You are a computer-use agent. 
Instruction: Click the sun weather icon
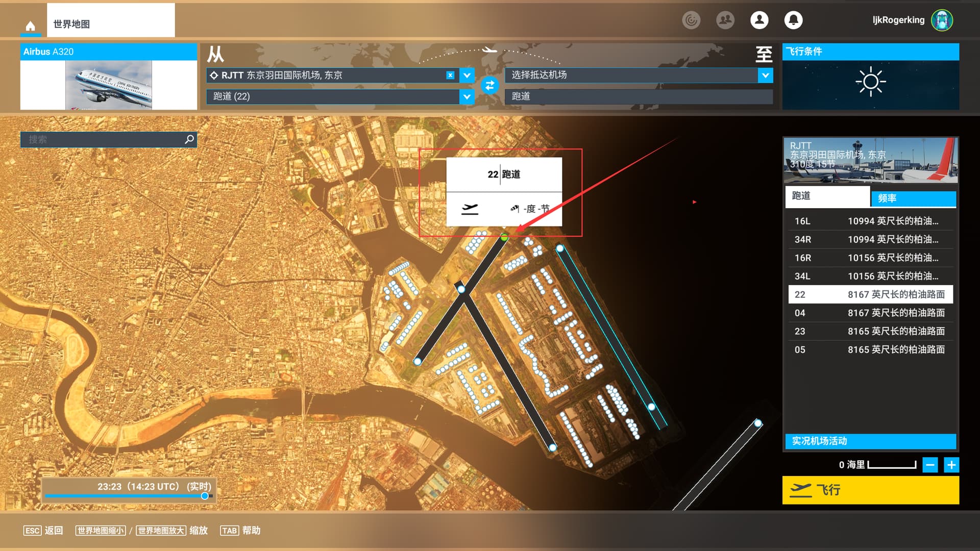click(x=870, y=82)
